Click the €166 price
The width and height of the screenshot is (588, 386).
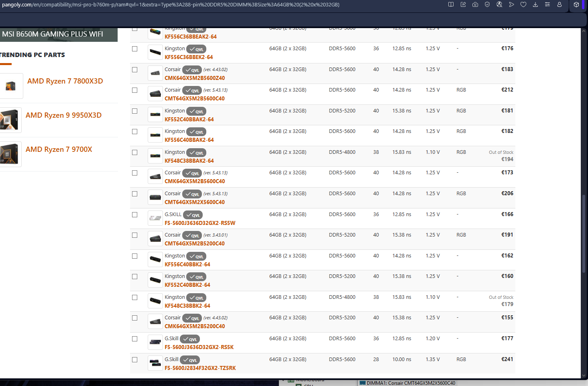(x=507, y=214)
